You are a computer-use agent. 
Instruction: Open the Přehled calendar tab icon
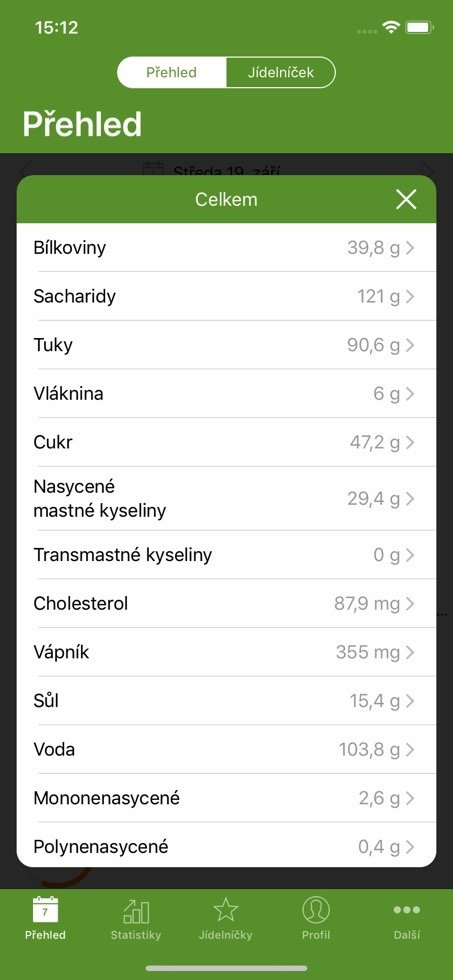(45, 909)
